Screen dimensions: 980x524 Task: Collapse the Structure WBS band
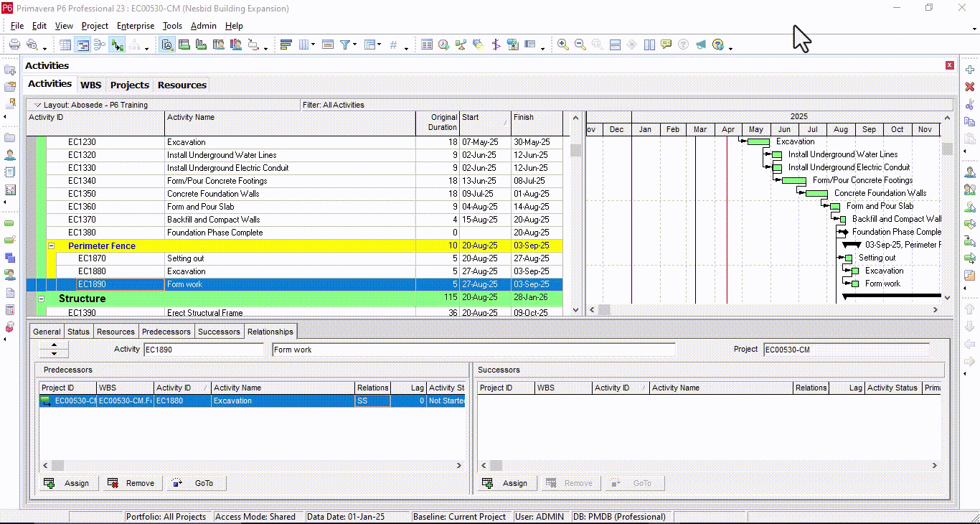pos(42,299)
